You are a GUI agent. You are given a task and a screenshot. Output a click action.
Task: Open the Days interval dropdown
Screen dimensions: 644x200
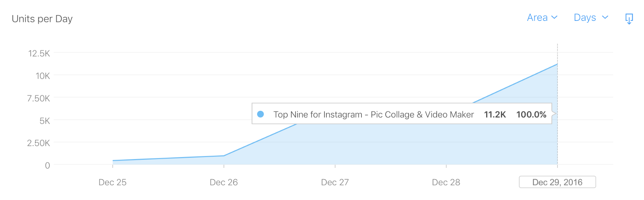pyautogui.click(x=585, y=18)
